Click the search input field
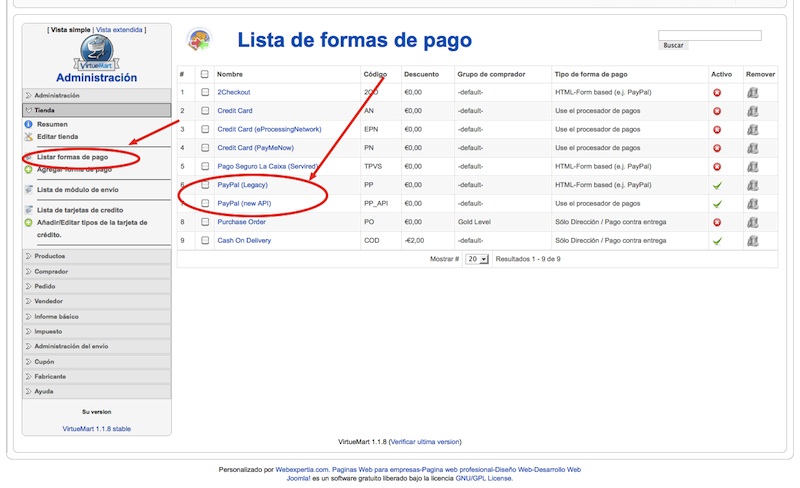The width and height of the screenshot is (800, 488). pyautogui.click(x=710, y=35)
